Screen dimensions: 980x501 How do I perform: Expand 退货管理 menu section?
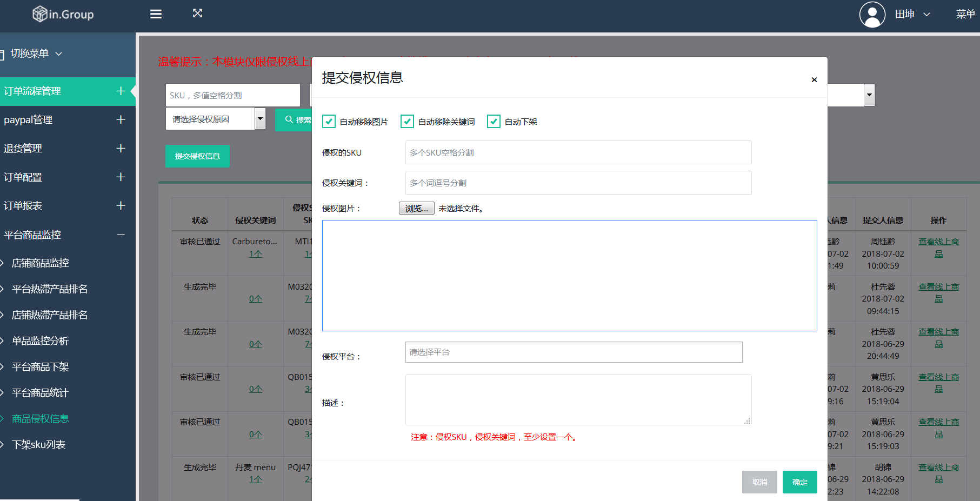point(121,148)
